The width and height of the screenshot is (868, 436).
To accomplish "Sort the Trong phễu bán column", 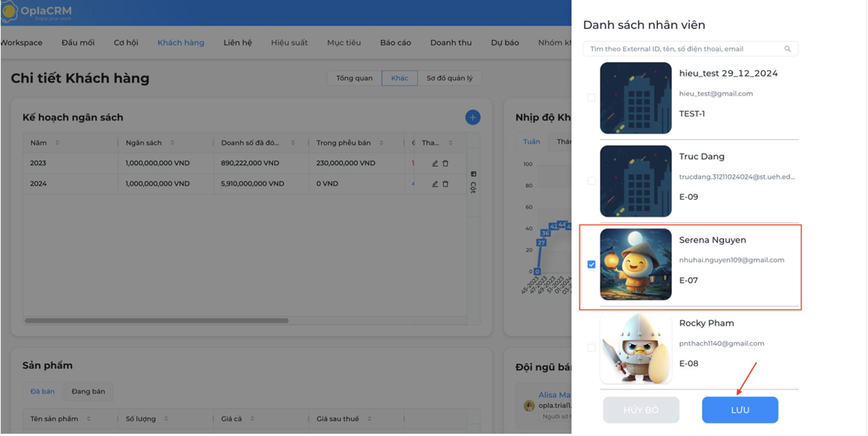I will [381, 142].
